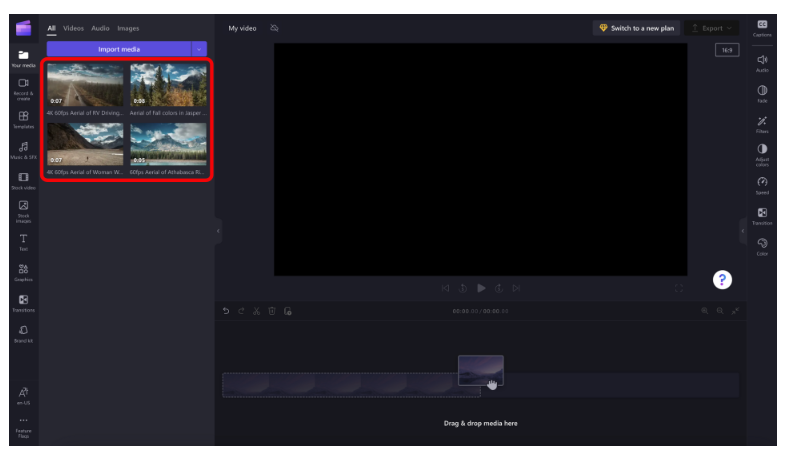This screenshot has width=802, height=463.
Task: Zoom out on the timeline
Action: [720, 311]
